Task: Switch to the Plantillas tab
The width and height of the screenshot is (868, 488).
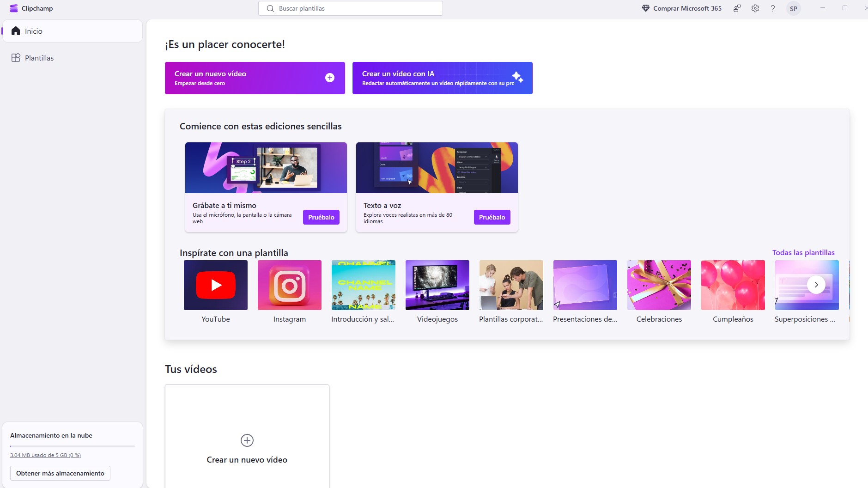Action: point(39,57)
